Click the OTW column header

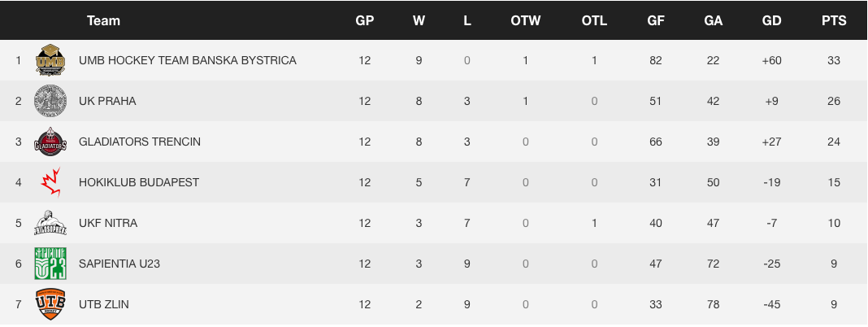[526, 21]
